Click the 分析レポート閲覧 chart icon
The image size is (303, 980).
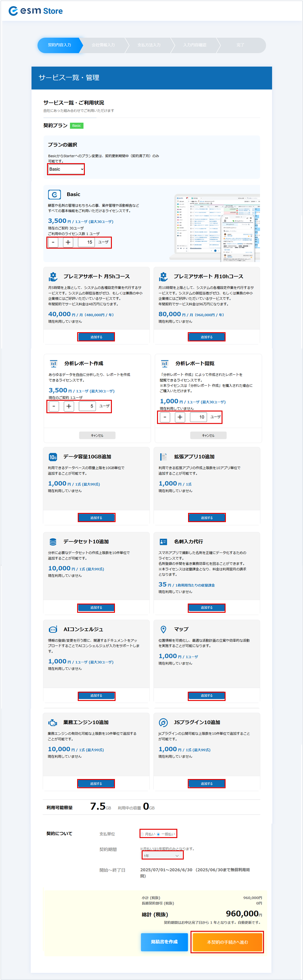pos(164,364)
